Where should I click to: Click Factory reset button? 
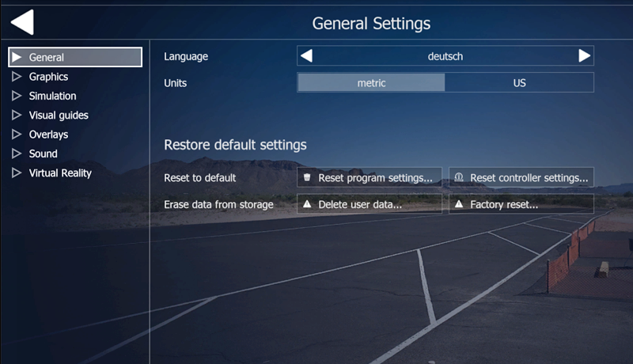pos(521,204)
